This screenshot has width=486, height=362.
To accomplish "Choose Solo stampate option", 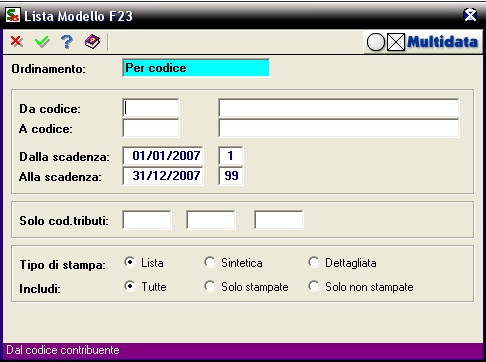I will coord(210,287).
